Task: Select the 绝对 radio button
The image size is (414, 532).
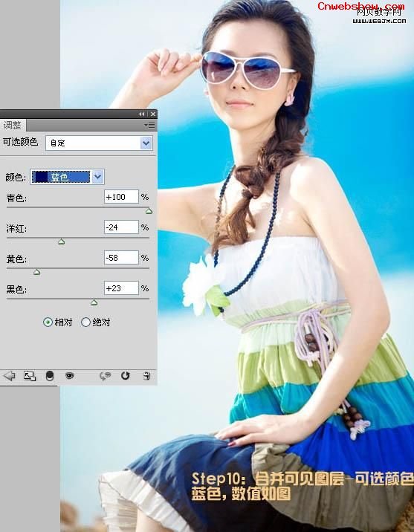Action: click(85, 322)
